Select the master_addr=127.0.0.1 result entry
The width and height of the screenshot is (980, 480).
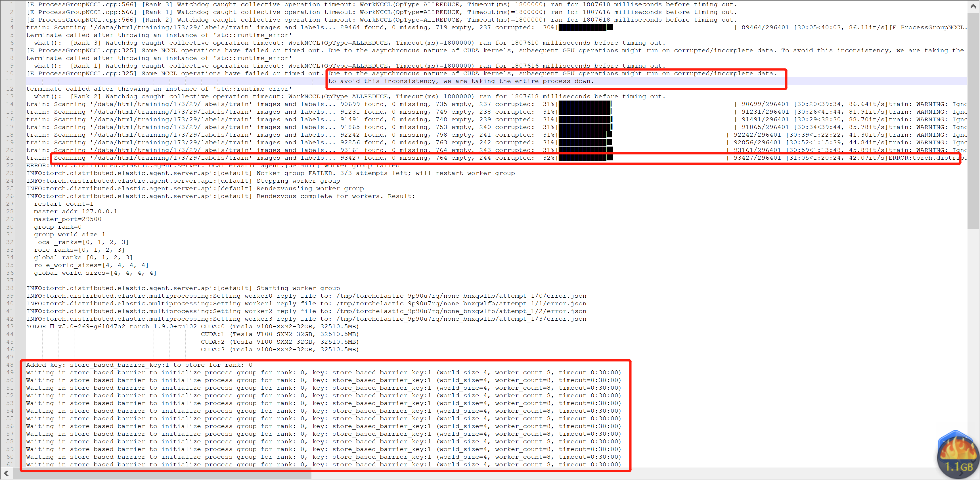75,211
